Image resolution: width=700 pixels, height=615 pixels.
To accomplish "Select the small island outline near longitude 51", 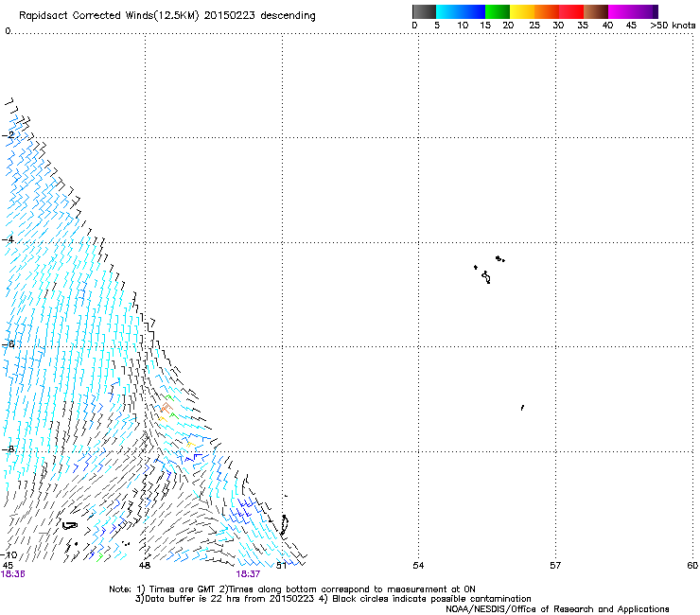I will (284, 525).
